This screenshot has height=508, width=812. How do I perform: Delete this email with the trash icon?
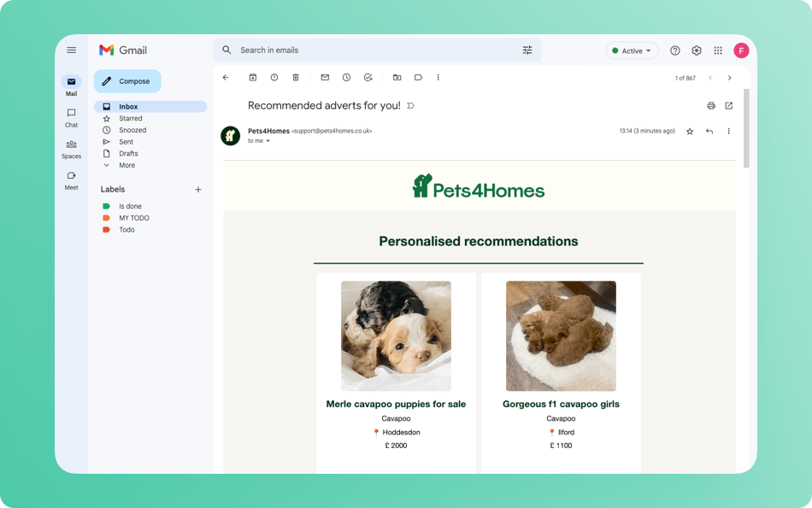pos(296,78)
